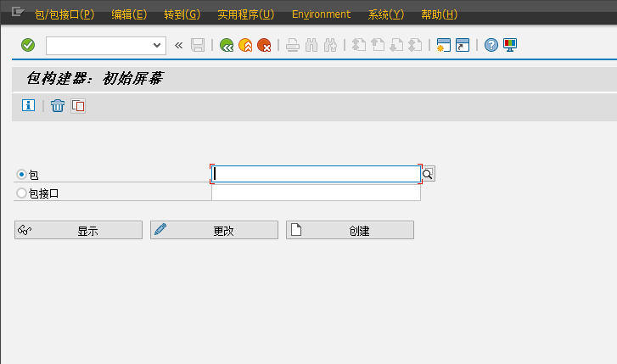The width and height of the screenshot is (617, 364).
Task: Click the yellow Exit icon
Action: pyautogui.click(x=245, y=45)
